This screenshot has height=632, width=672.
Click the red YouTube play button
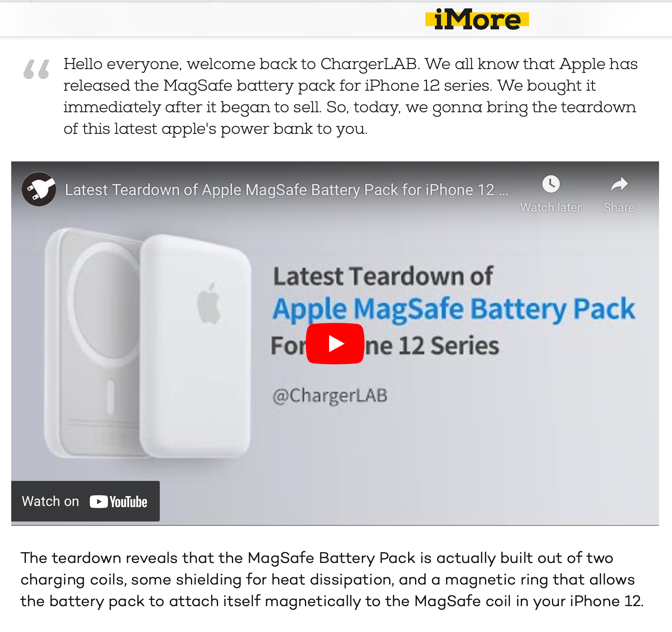(x=335, y=344)
